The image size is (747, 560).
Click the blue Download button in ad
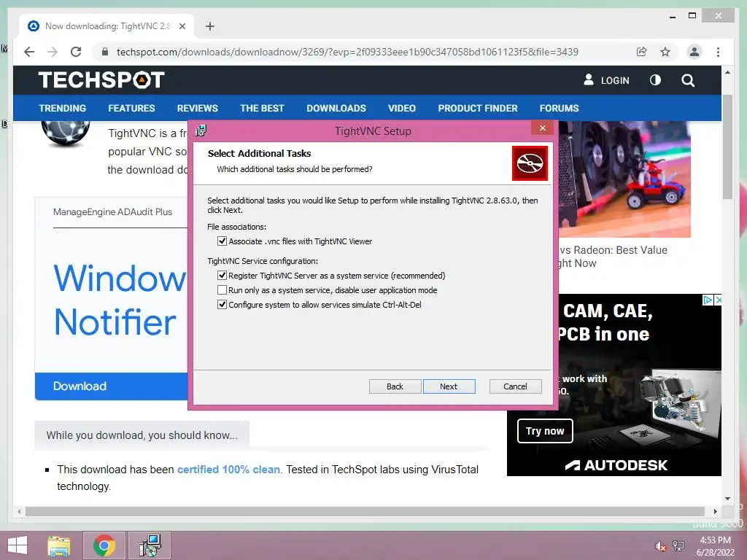click(112, 386)
